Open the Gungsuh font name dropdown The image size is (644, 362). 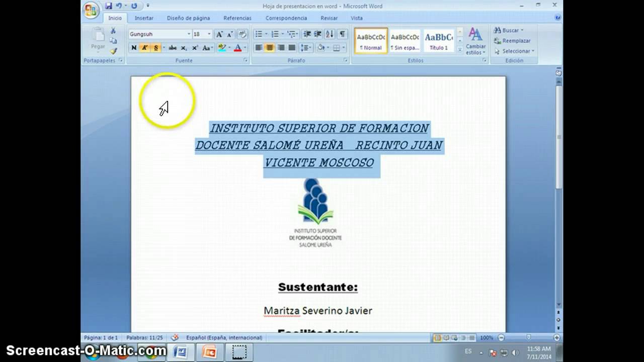pyautogui.click(x=189, y=34)
